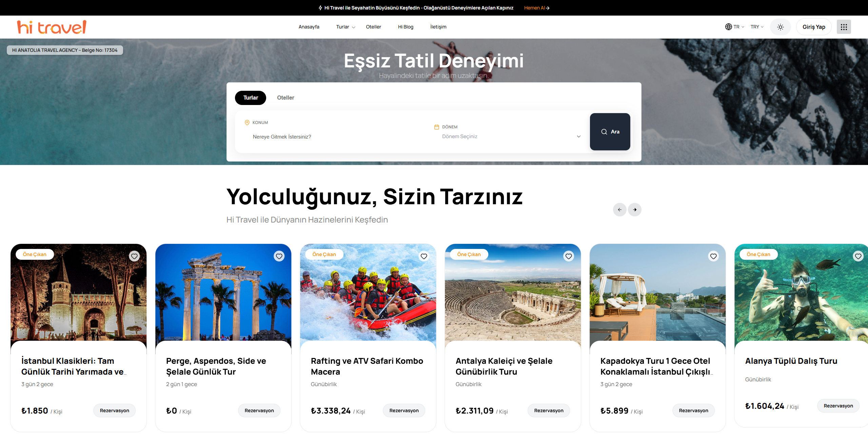This screenshot has width=868, height=442.
Task: Toggle the light/dark theme sun icon
Action: pyautogui.click(x=780, y=27)
